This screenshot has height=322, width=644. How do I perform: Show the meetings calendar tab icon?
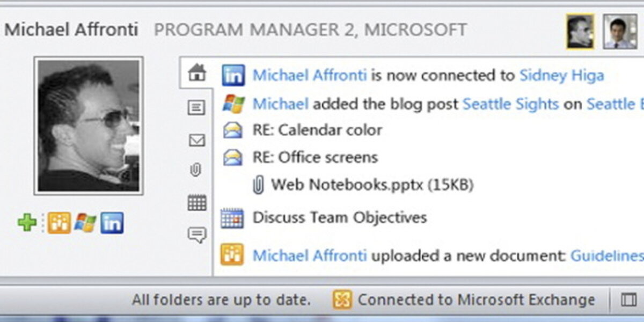coord(197,203)
